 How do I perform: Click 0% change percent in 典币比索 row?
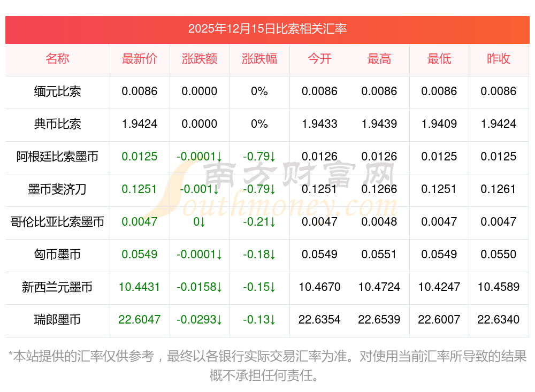(259, 124)
